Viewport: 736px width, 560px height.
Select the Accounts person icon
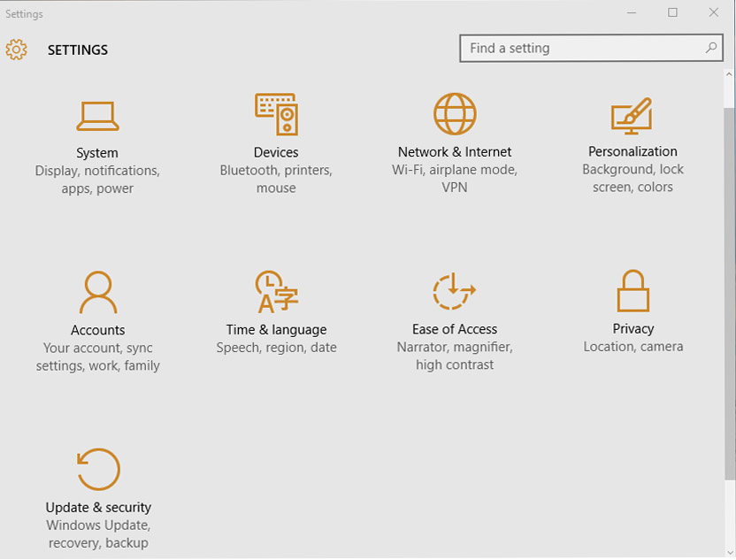tap(98, 293)
